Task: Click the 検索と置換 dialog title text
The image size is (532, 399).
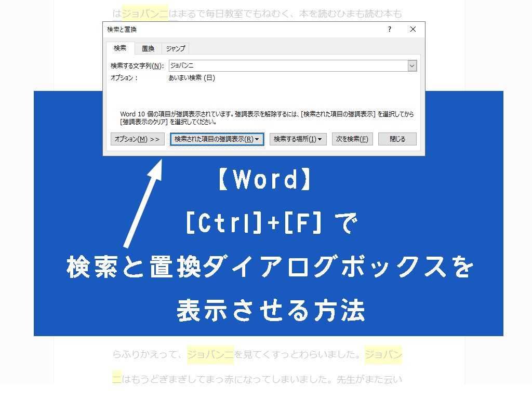Action: [x=122, y=30]
